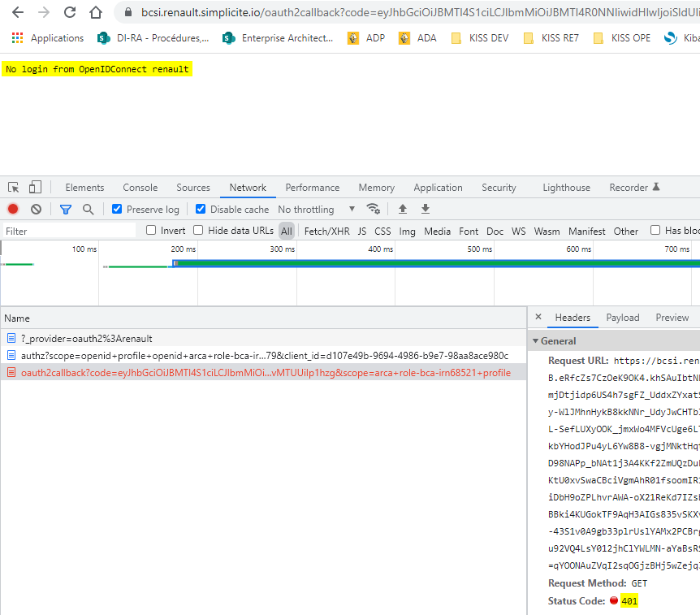Filter requests by Media type
The height and width of the screenshot is (615, 700).
[438, 231]
